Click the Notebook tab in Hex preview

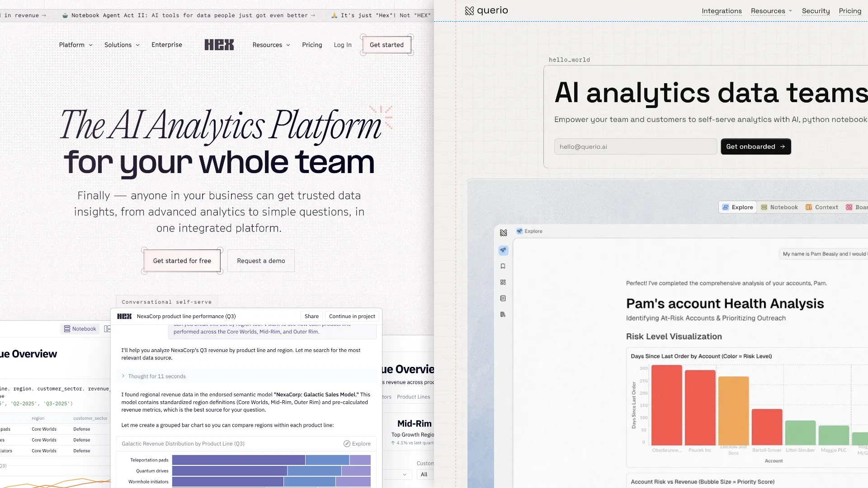80,329
